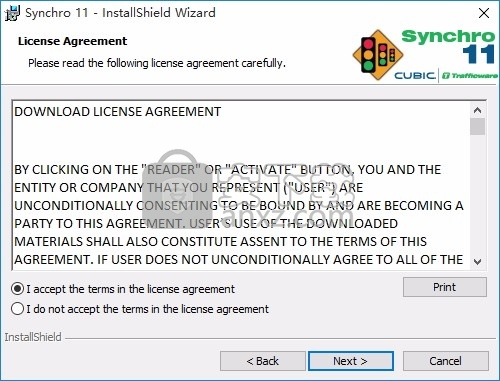The image size is (500, 381).
Task: Close the InstallShield Wizard window
Action: tap(484, 13)
